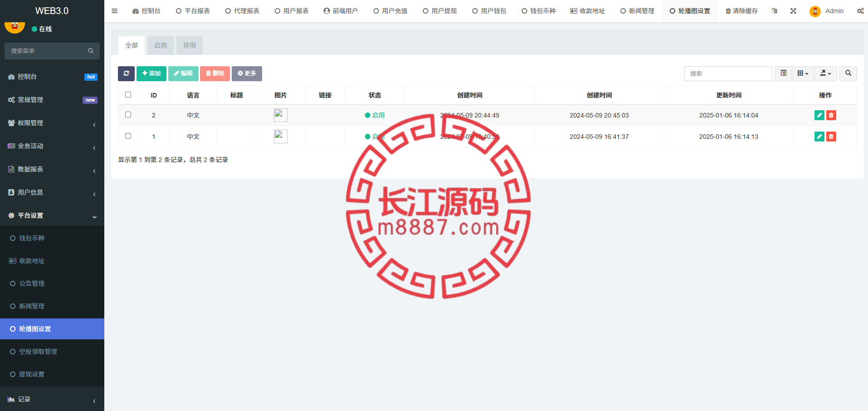This screenshot has height=411, width=868.
Task: Click the WEB3.0 logo link
Action: pos(52,11)
